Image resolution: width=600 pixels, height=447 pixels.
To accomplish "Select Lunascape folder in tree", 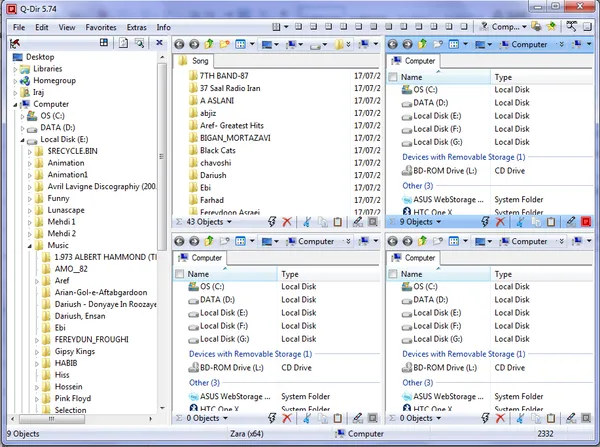I will coord(66,210).
